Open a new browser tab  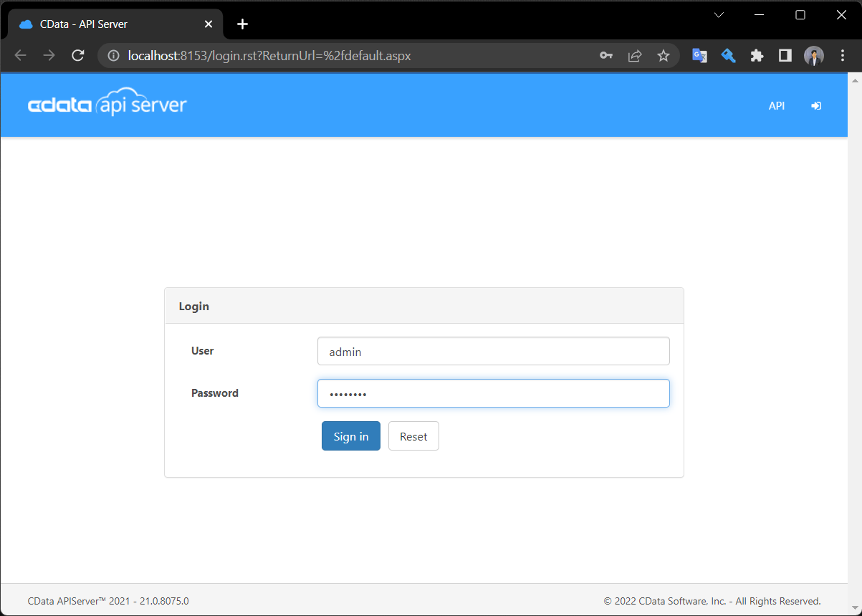coord(242,24)
